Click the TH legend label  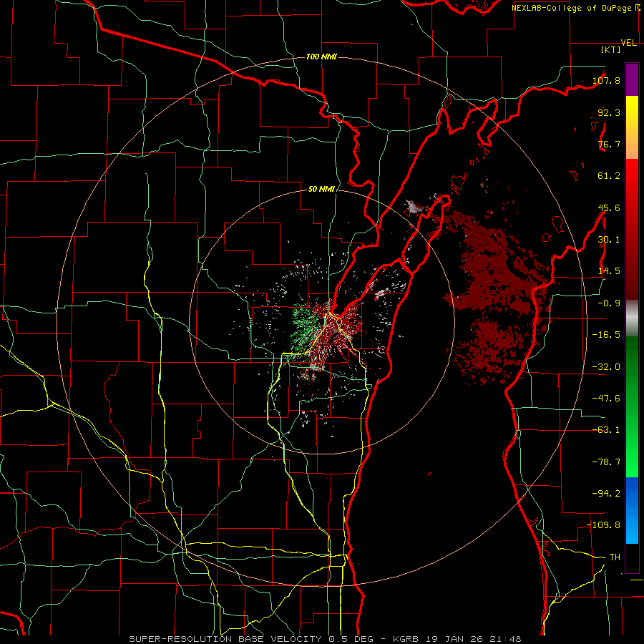[615, 557]
